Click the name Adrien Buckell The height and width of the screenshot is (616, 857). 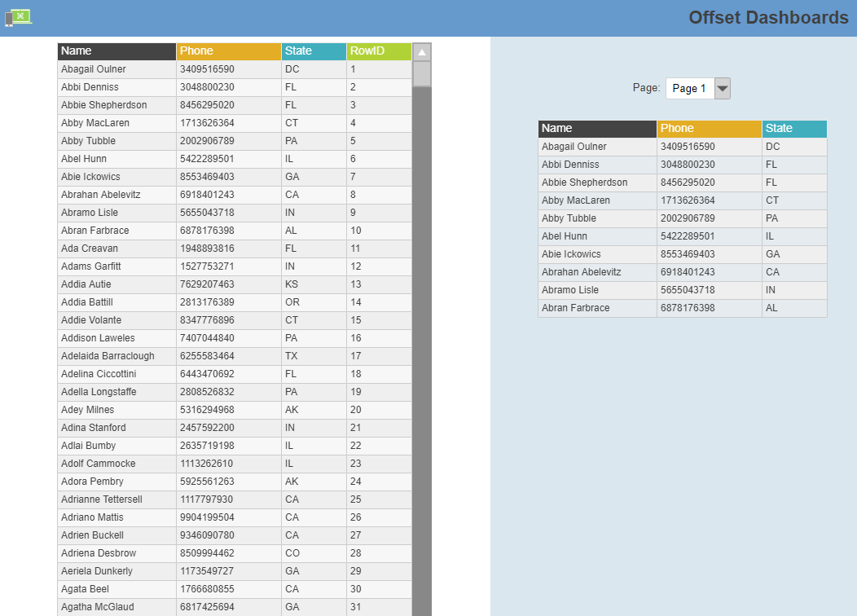pyautogui.click(x=92, y=535)
